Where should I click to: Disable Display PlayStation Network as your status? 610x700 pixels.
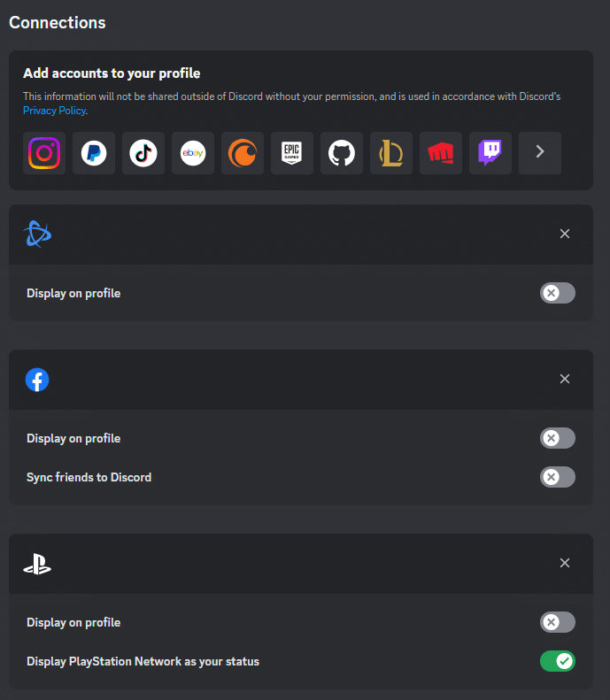pyautogui.click(x=557, y=661)
